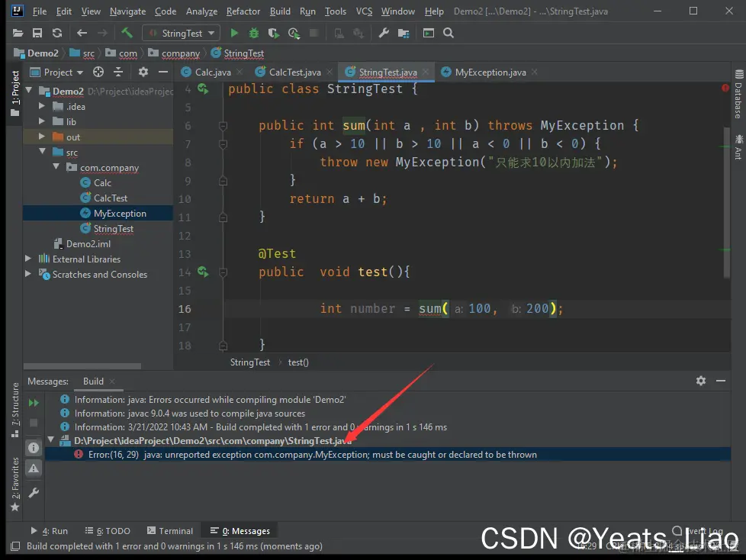This screenshot has width=746, height=560.
Task: Click run gutter icon beside class StringTest
Action: tap(203, 89)
